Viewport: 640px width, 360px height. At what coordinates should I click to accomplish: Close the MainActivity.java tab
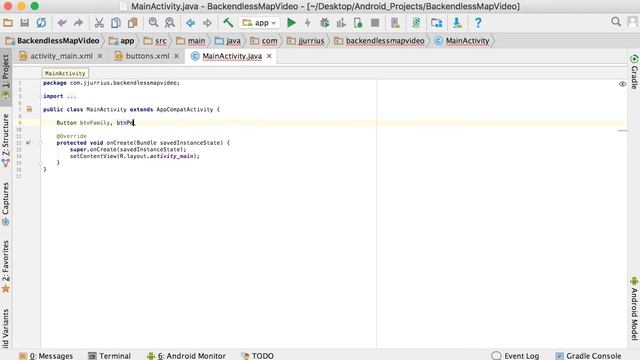(x=269, y=56)
